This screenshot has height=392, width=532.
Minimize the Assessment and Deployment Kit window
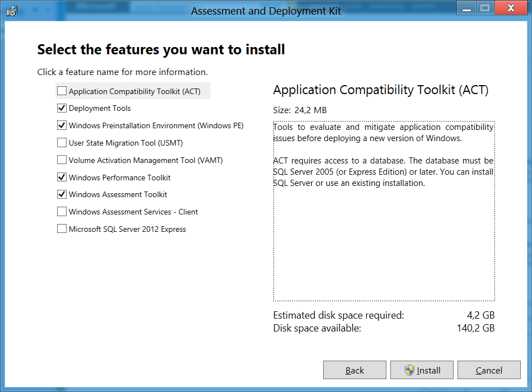[x=466, y=8]
